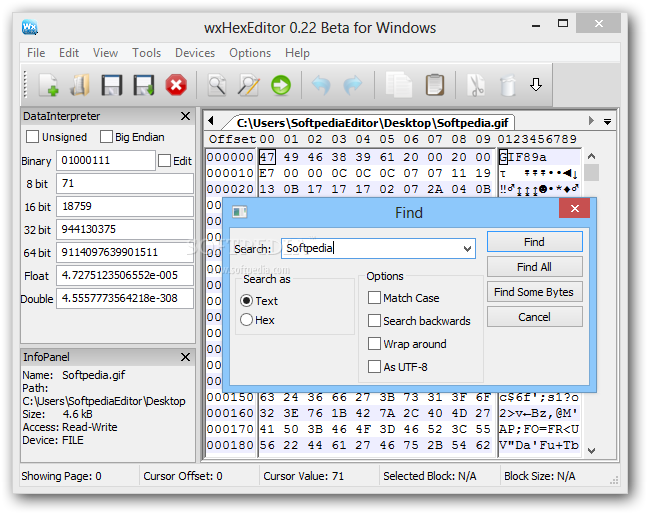Click the Open File folder icon

80,85
